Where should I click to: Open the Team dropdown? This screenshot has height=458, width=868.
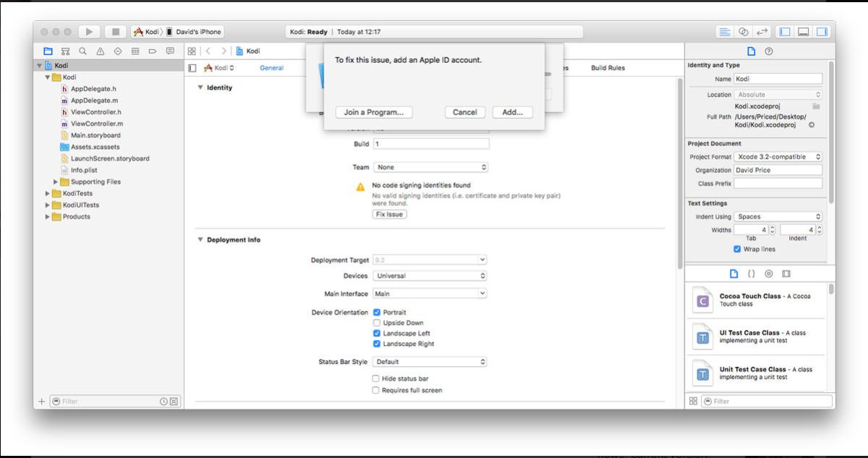430,167
